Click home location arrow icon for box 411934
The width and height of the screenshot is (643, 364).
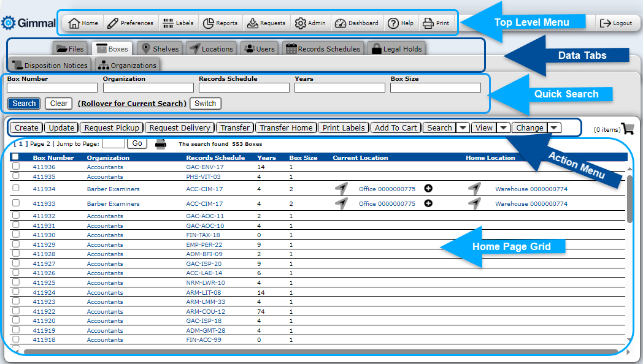click(x=473, y=188)
